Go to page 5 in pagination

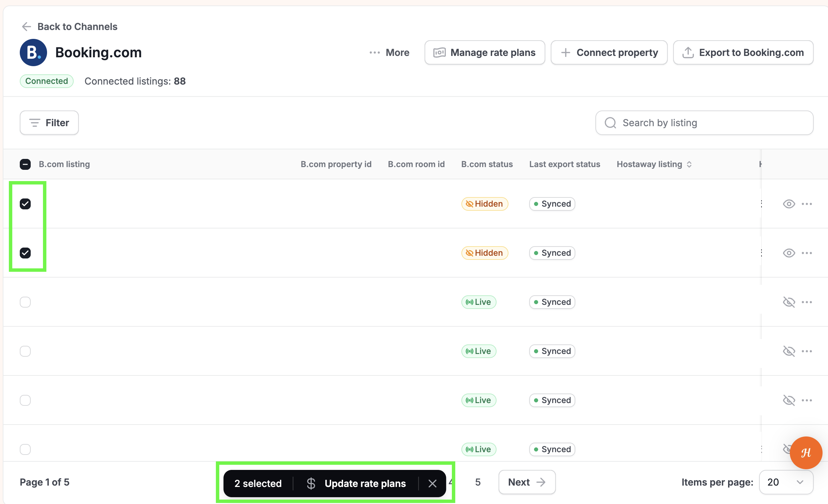tap(478, 482)
